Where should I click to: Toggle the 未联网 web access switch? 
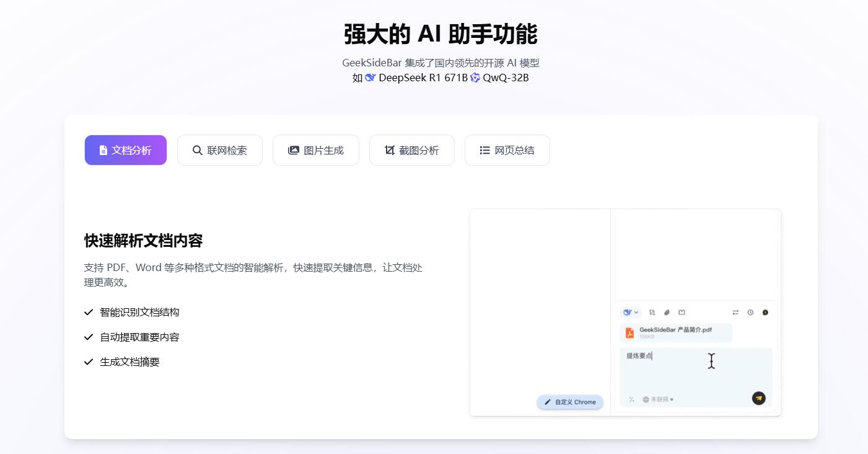658,399
